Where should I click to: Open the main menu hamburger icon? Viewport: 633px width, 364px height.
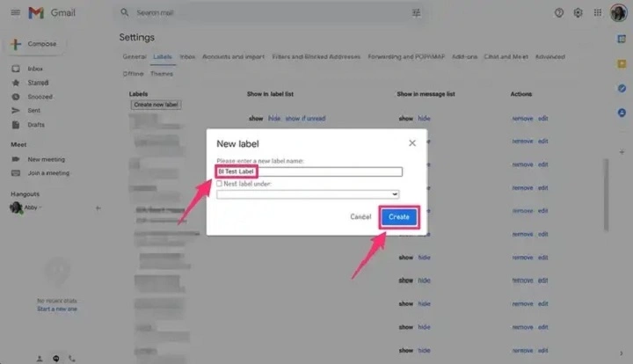pos(15,13)
